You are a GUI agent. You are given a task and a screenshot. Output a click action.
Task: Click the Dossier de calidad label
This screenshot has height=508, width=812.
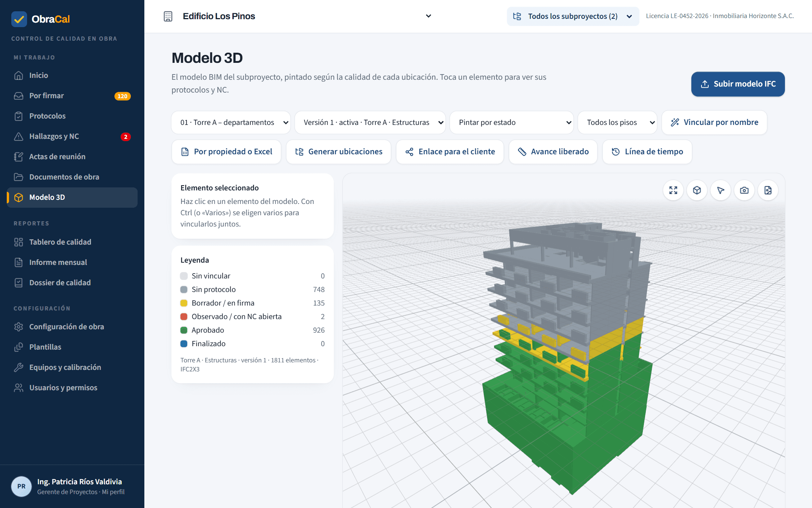click(x=60, y=283)
